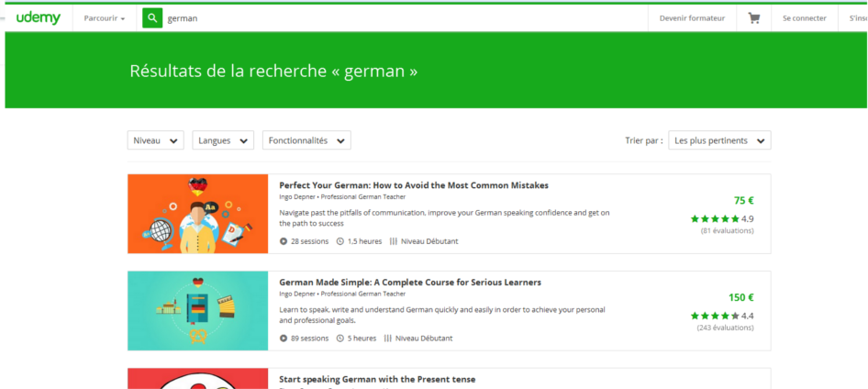Click the 4.4 star rating

722,316
